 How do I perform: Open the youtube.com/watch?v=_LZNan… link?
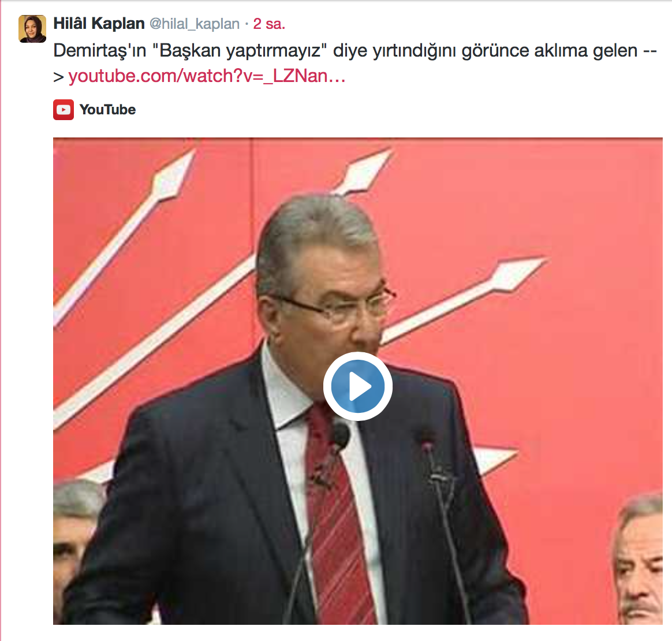click(x=207, y=76)
